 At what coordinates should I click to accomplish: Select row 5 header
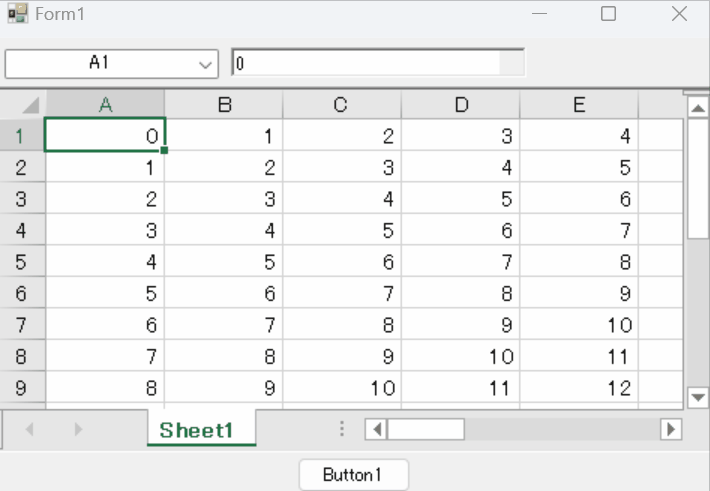tap(22, 261)
